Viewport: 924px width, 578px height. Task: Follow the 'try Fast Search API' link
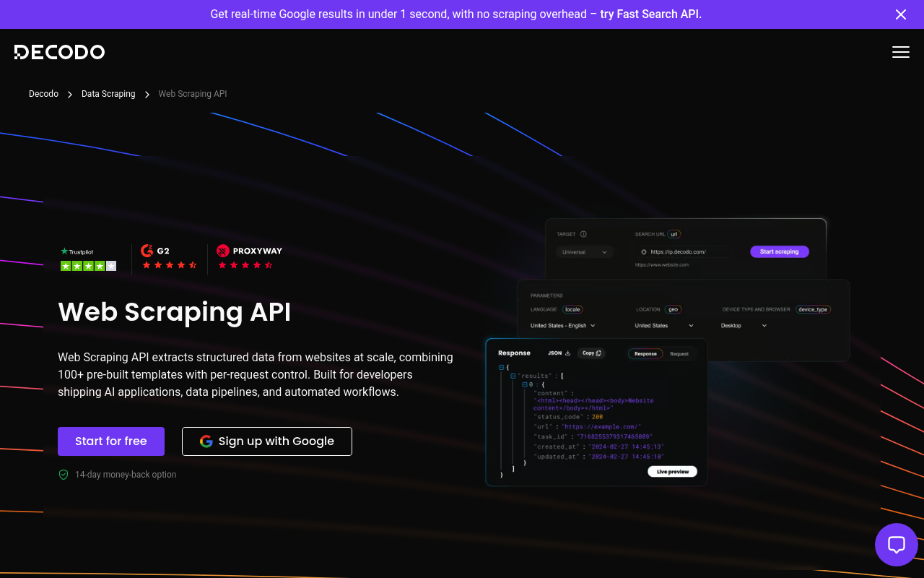coord(650,14)
